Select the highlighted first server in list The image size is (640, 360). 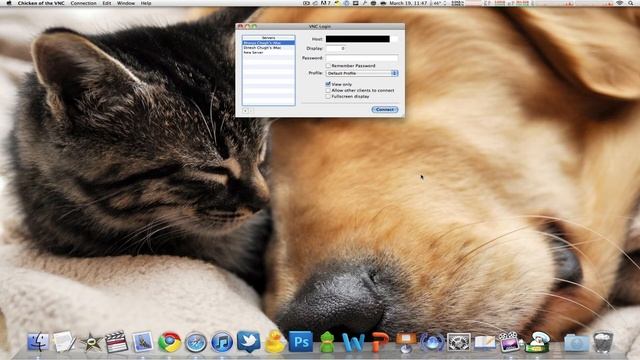268,42
